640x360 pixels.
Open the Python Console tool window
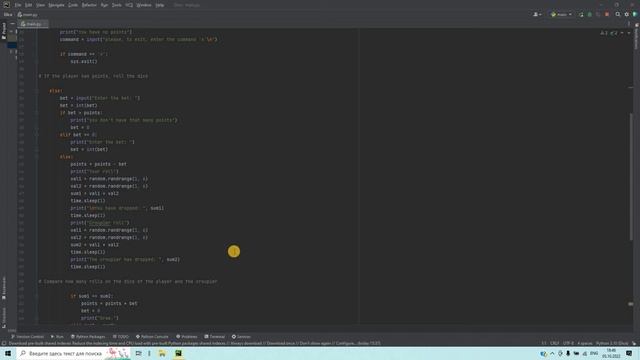pos(152,337)
